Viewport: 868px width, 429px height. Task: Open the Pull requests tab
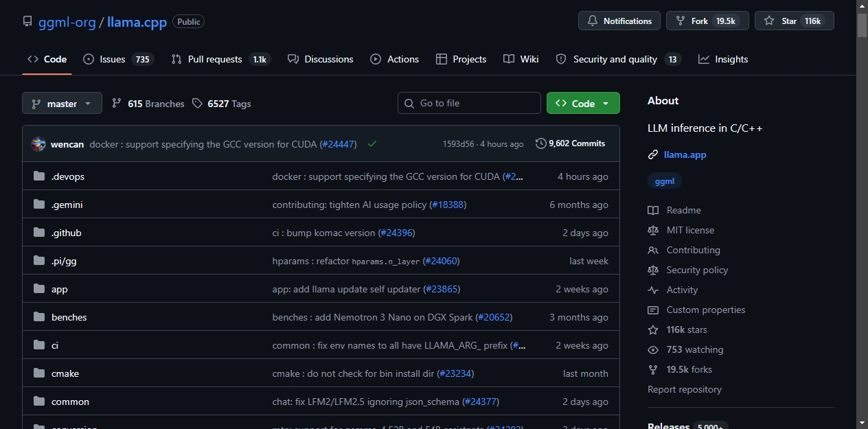(220, 59)
